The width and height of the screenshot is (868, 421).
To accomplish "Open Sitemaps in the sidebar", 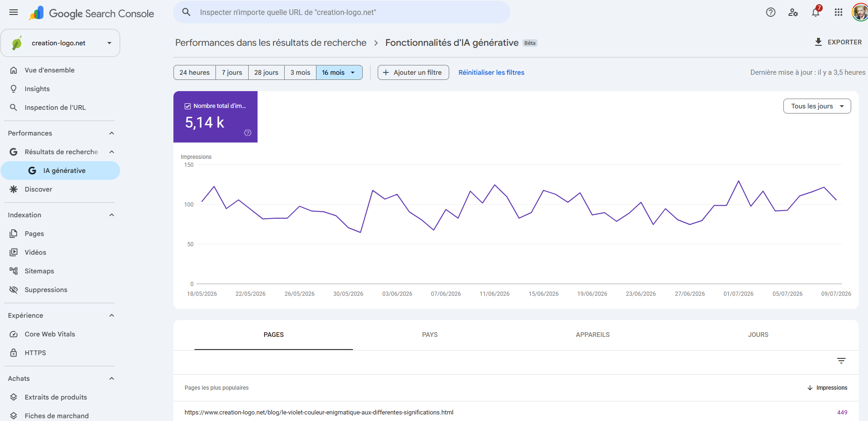I will [60, 271].
